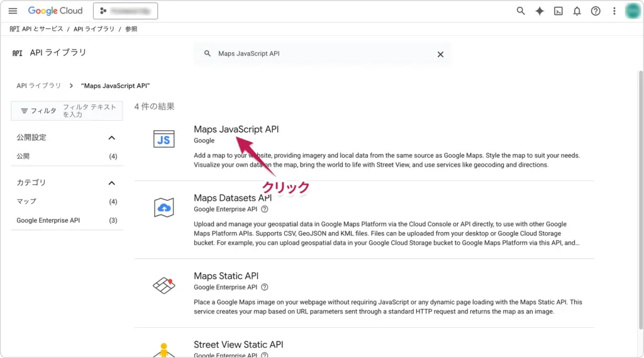This screenshot has height=358, width=644.
Task: Click the 参照 breadcrumb item
Action: click(x=131, y=29)
